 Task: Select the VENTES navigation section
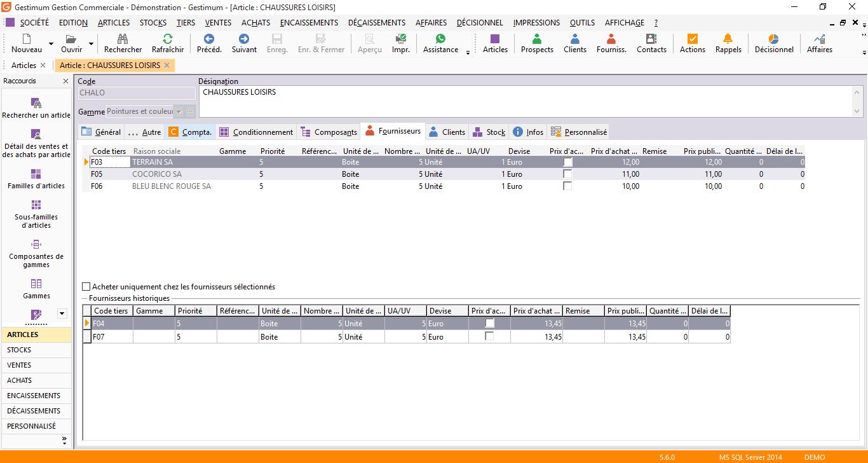tap(36, 365)
